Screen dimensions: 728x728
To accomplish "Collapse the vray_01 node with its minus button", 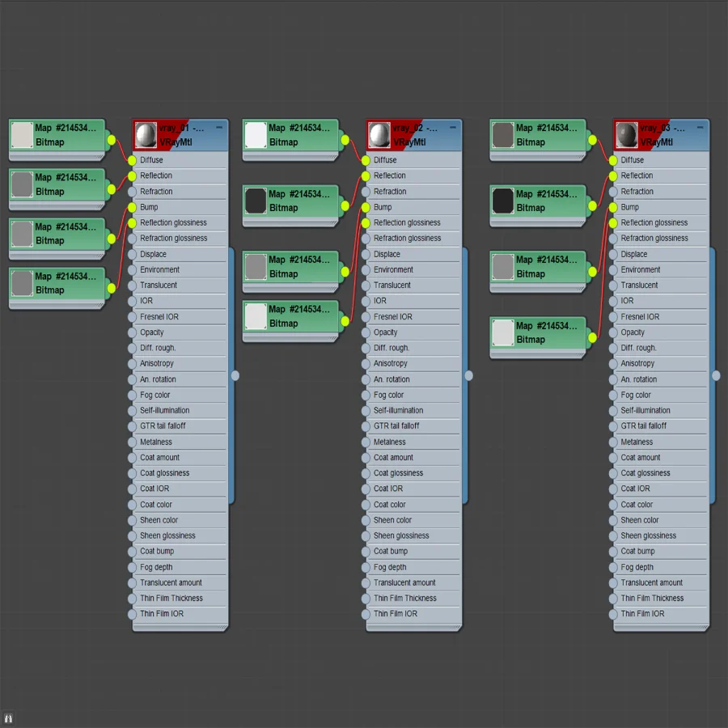I will click(x=219, y=127).
